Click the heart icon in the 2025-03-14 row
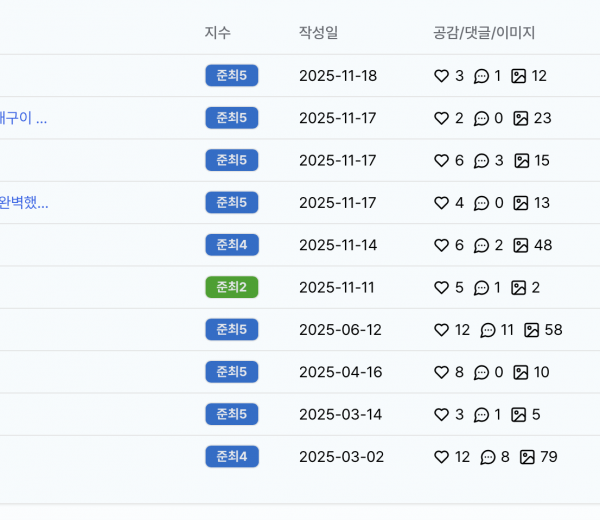Viewport: 600px width, 520px height. click(x=441, y=415)
